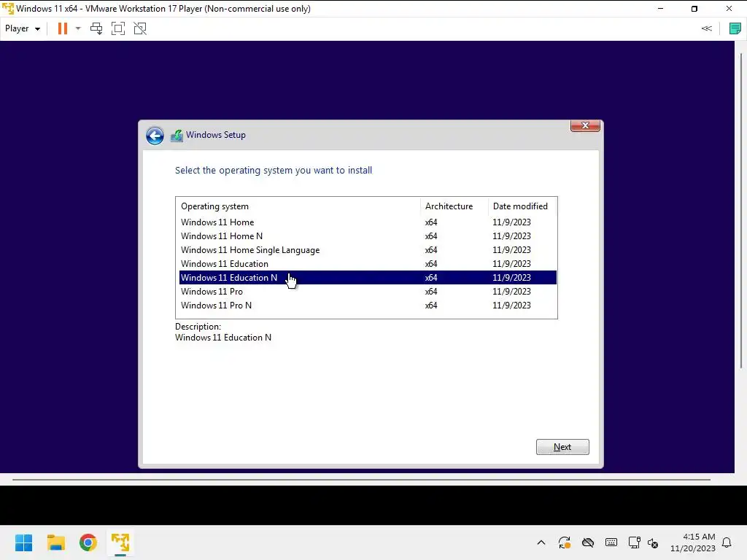747x560 pixels.
Task: Close the Windows Setup dialog
Action: tap(585, 125)
